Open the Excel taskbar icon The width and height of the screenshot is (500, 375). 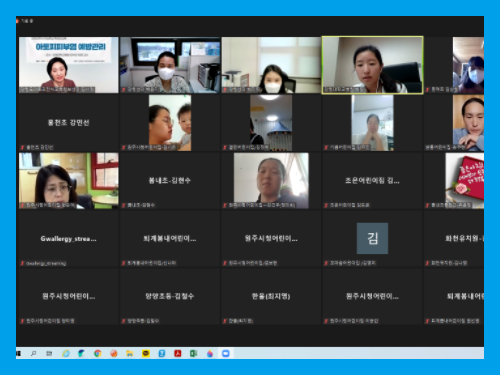194,353
